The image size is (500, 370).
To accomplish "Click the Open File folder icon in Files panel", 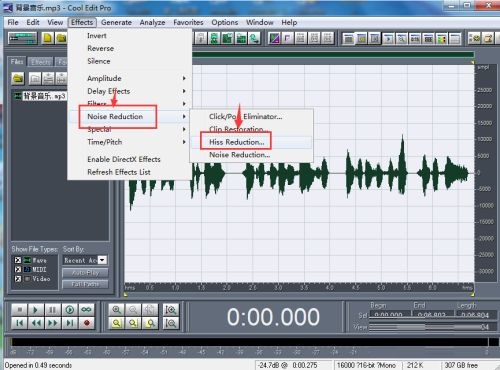I will (x=18, y=79).
